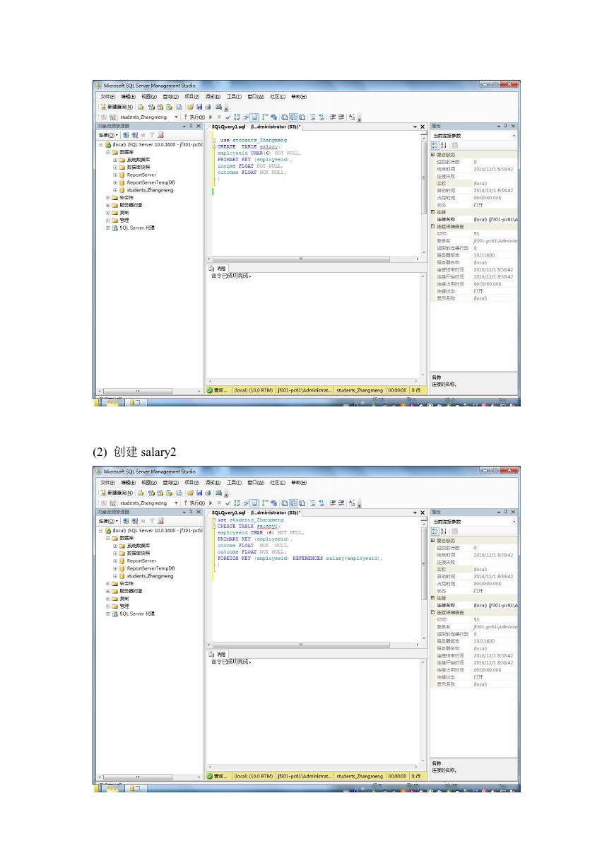Select SQL Server 代理 in lower tree
The height and width of the screenshot is (868, 614).
tap(136, 614)
